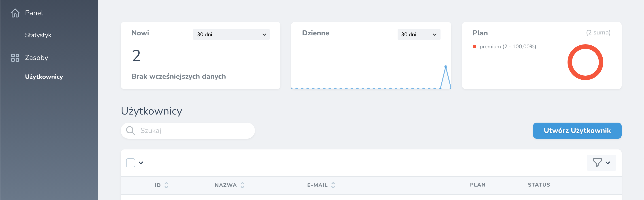The height and width of the screenshot is (200, 644).
Task: Click the Nowi count value 2
Action: click(x=136, y=55)
